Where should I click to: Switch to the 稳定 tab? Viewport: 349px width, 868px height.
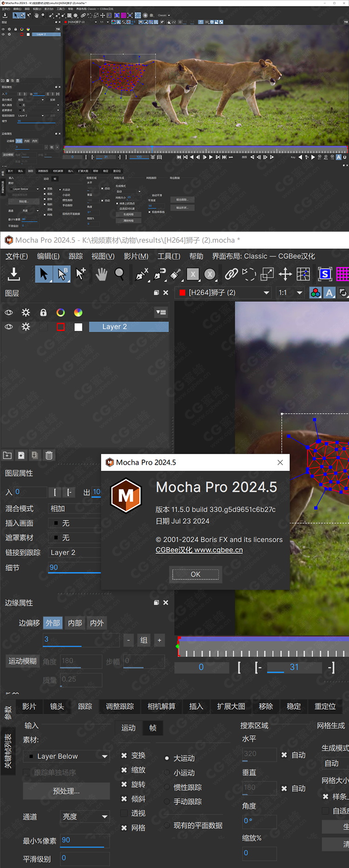click(x=294, y=706)
